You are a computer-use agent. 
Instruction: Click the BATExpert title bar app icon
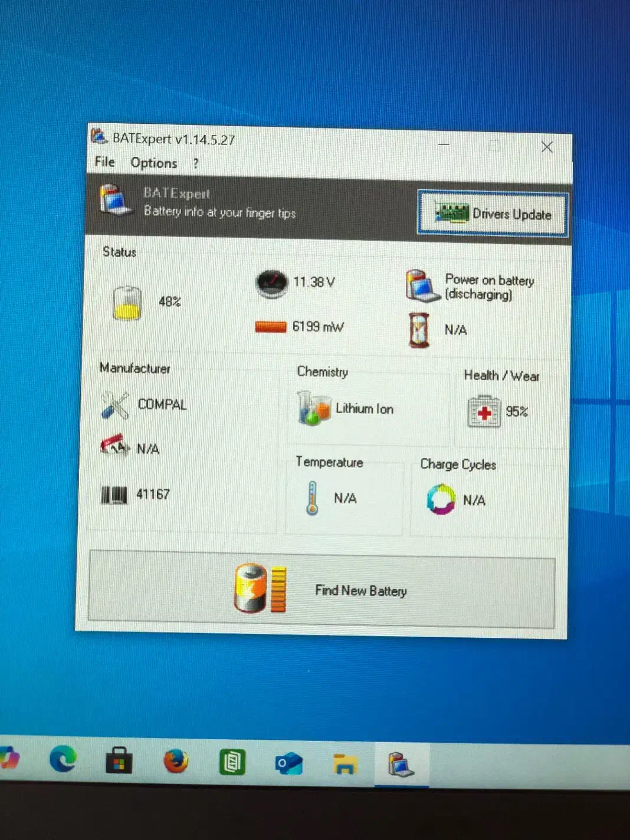(99, 136)
